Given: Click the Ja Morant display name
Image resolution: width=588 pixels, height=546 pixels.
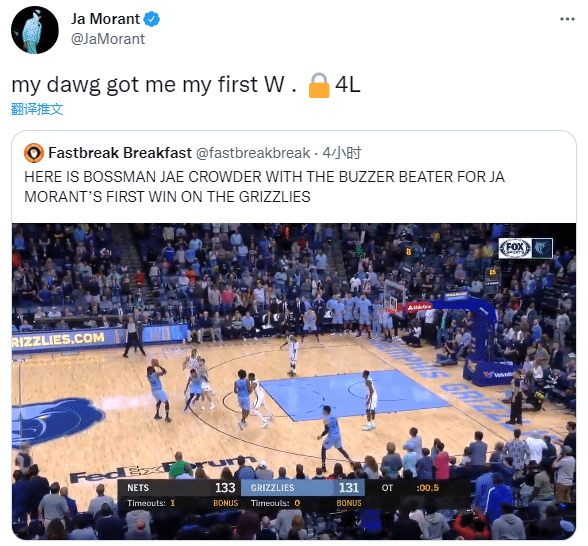Looking at the screenshot, I should pos(105,19).
